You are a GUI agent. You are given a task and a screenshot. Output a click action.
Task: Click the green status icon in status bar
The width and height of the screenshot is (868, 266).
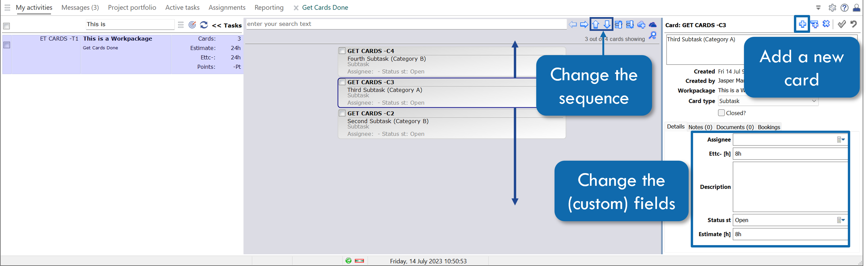pos(348,261)
